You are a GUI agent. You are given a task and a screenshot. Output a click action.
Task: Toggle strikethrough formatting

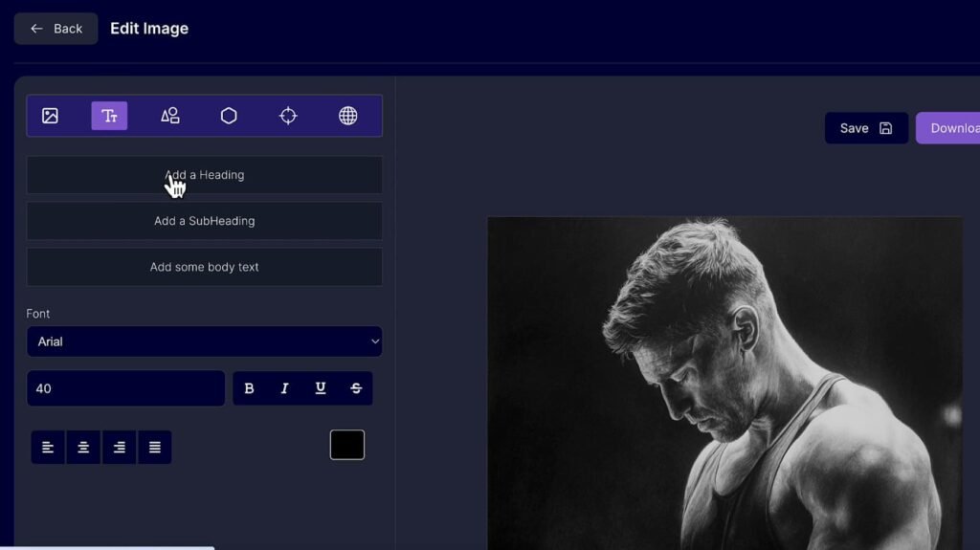pyautogui.click(x=356, y=388)
